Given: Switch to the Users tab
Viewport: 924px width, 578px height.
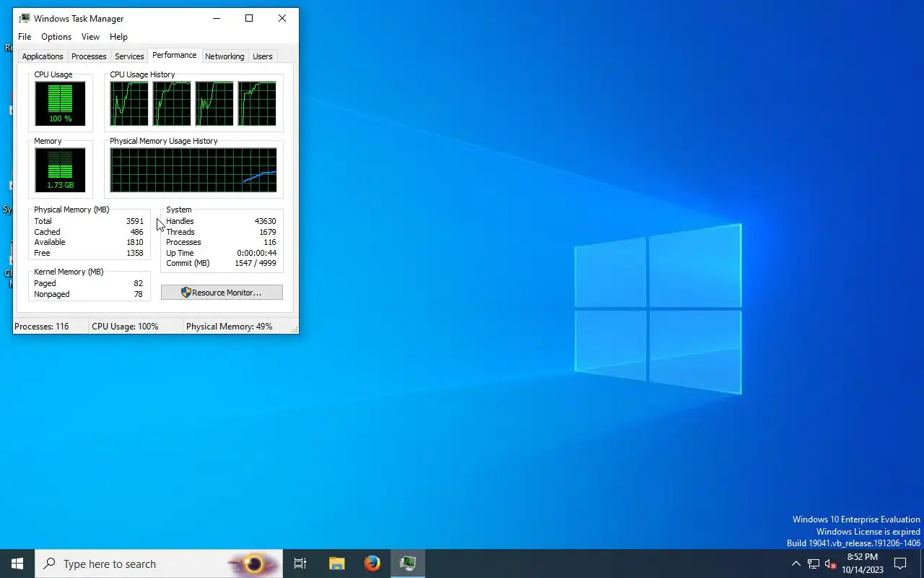Looking at the screenshot, I should tap(263, 56).
